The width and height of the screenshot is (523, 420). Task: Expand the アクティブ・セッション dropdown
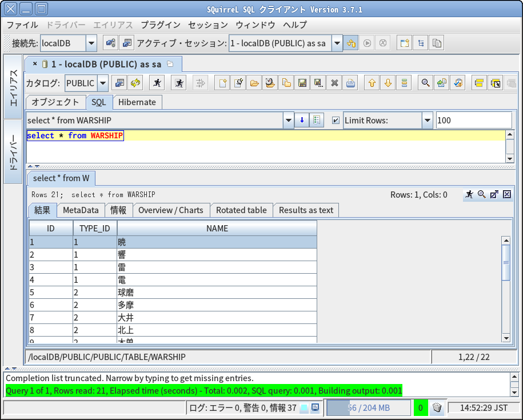click(x=337, y=43)
